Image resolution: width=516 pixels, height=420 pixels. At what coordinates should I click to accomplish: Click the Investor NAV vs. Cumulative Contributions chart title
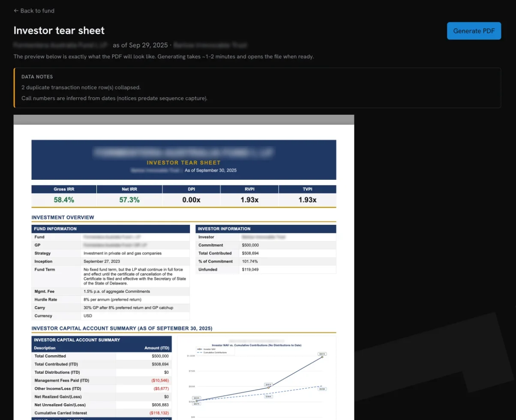pyautogui.click(x=256, y=345)
